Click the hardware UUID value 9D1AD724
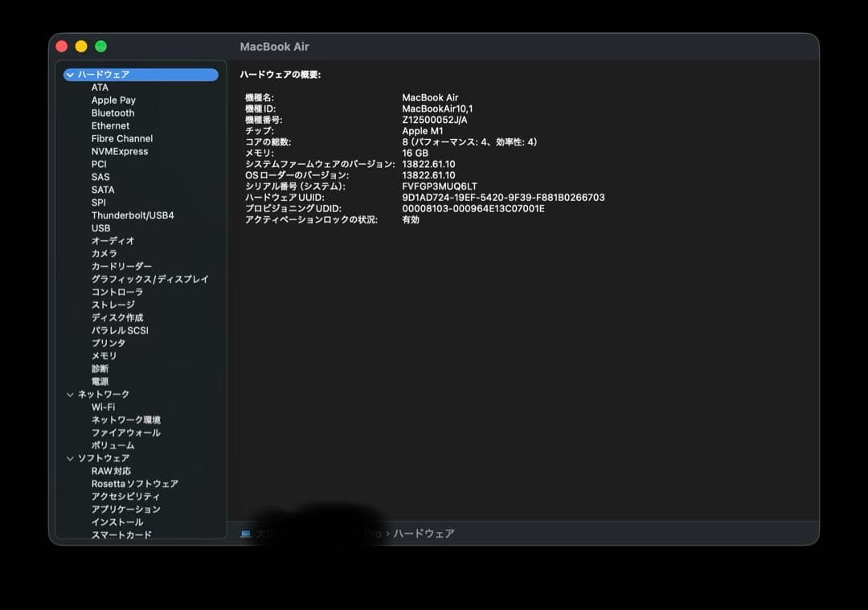This screenshot has width=868, height=610. 503,198
